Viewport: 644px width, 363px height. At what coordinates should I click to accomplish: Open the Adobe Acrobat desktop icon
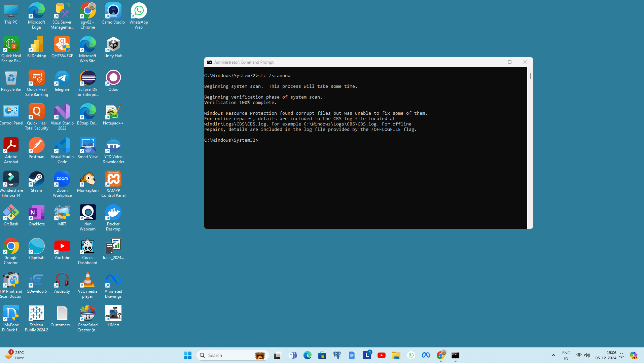[11, 150]
